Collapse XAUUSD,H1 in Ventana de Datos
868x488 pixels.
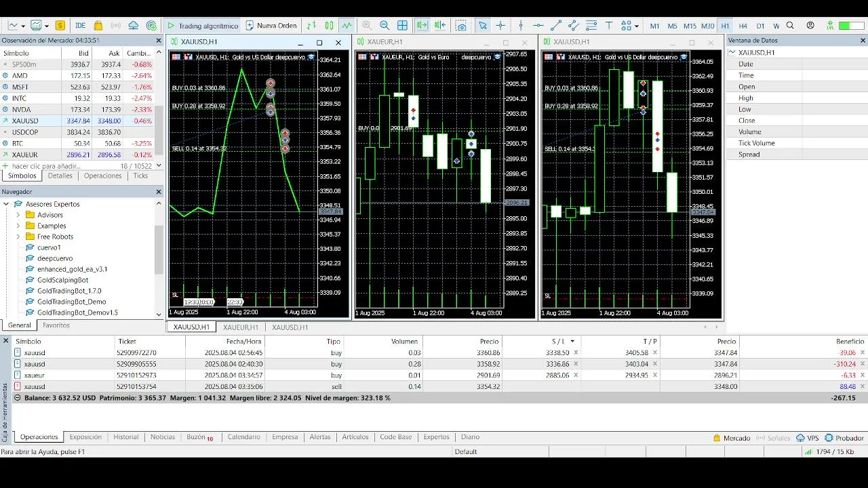click(x=732, y=52)
